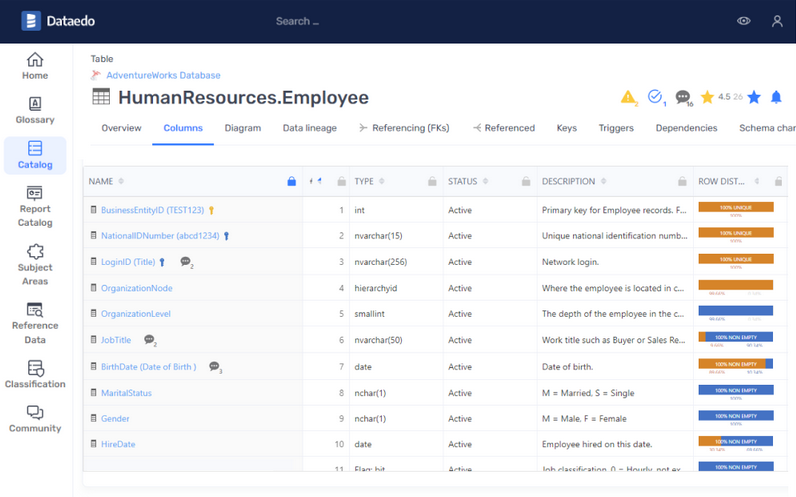Open the Report Catalog sidebar item
This screenshot has width=796, height=497.
coord(35,207)
